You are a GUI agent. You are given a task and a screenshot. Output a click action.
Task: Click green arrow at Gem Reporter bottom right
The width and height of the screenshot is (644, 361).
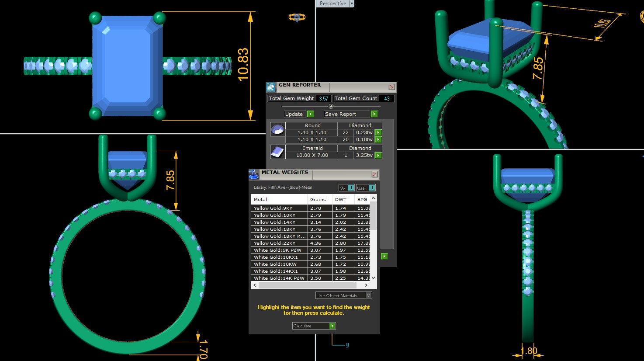(x=384, y=256)
